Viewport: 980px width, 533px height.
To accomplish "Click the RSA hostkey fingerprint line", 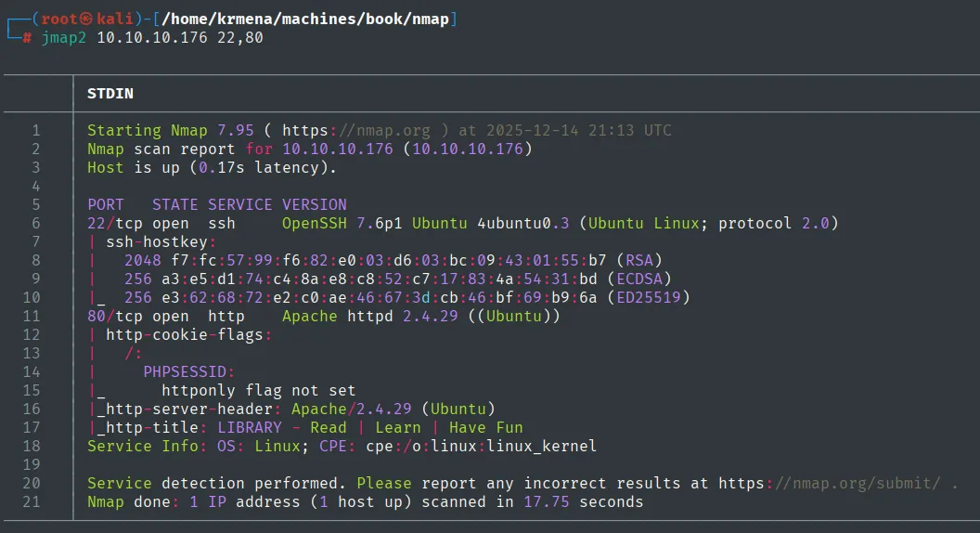I will coord(393,260).
